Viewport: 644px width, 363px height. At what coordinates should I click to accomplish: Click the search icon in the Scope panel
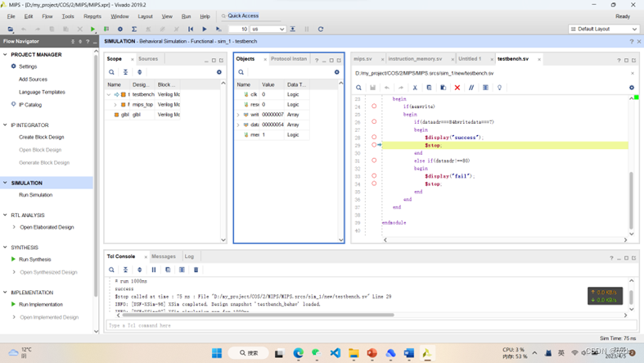coord(111,72)
